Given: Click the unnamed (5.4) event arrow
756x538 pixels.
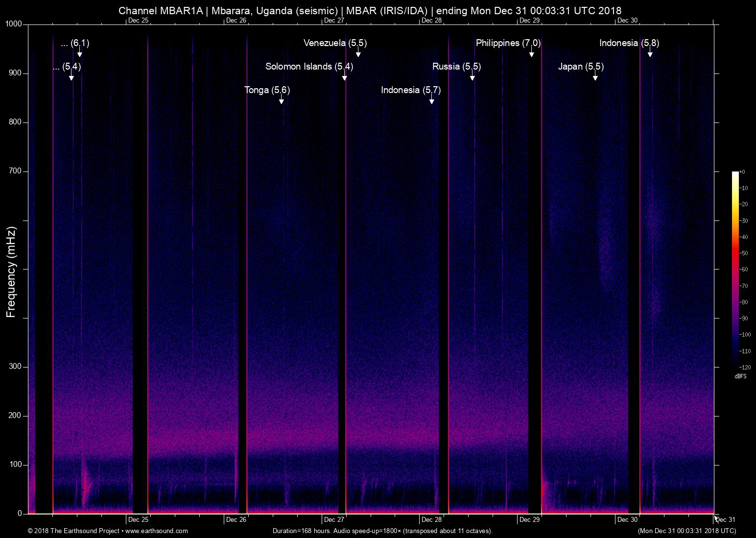Looking at the screenshot, I should coord(71,76).
